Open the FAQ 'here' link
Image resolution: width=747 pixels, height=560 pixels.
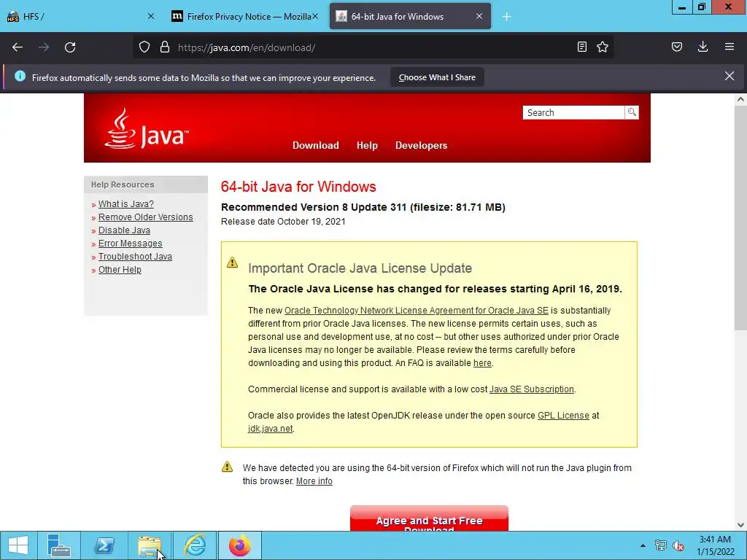[x=482, y=363]
